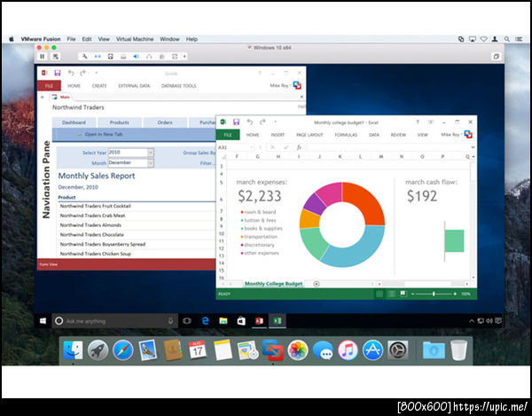Click Group Sales By link
The image size is (532, 416).
199,153
